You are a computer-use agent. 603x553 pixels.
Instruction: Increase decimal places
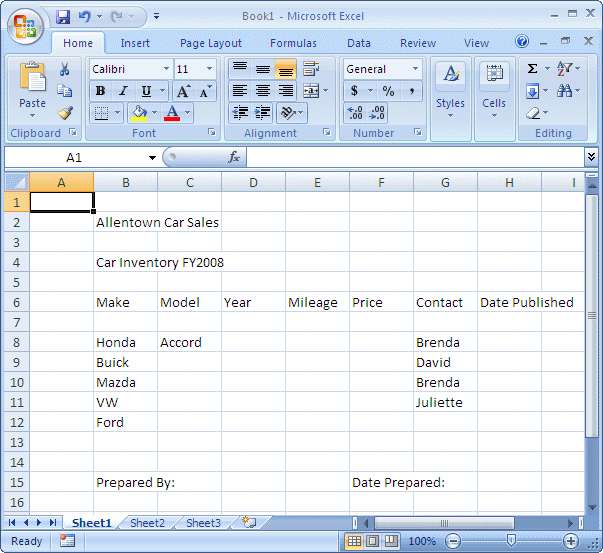[x=355, y=113]
